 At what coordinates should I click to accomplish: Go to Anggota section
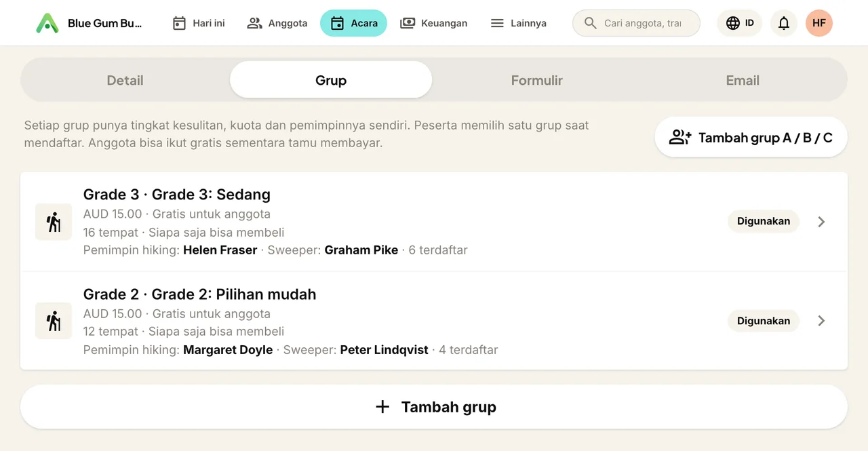[277, 23]
